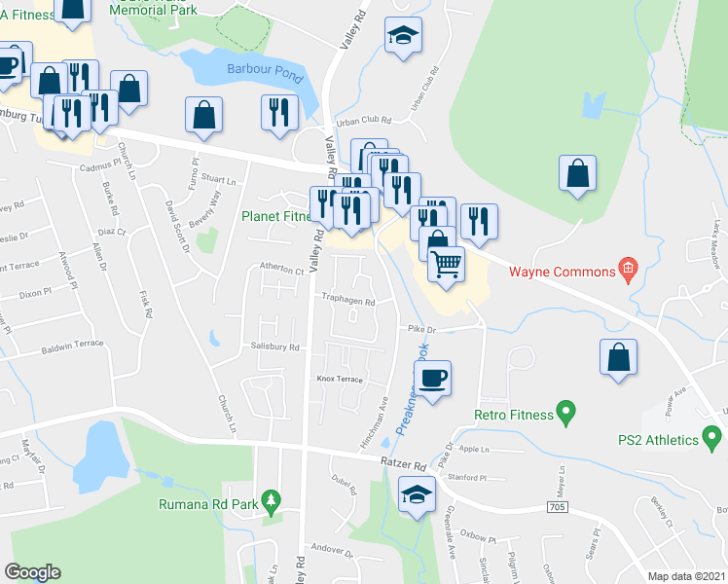The width and height of the screenshot is (728, 584).
Task: Click restaurant marker beside Barbour Pond
Action: (279, 117)
